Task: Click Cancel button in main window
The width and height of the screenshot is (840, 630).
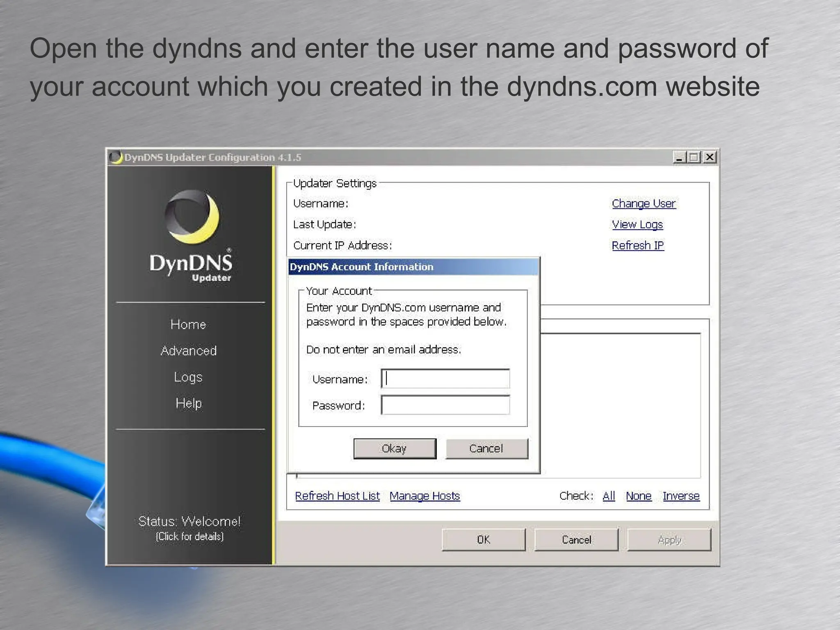Action: point(576,540)
